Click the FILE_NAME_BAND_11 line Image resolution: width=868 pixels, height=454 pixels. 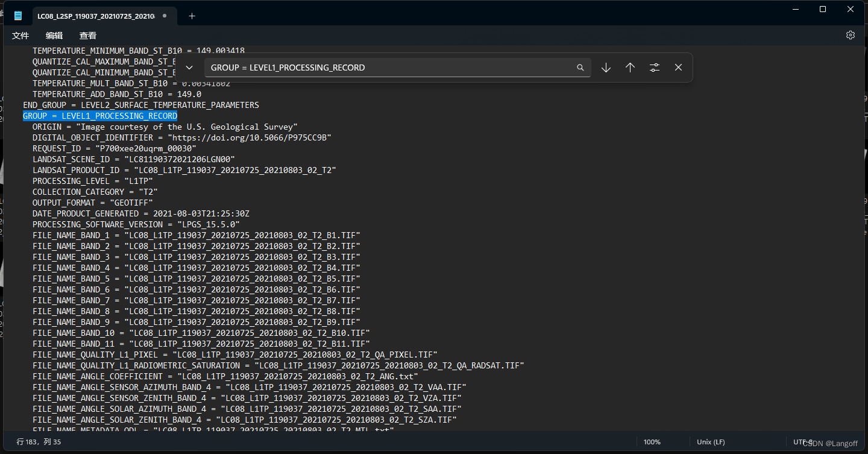[201, 344]
